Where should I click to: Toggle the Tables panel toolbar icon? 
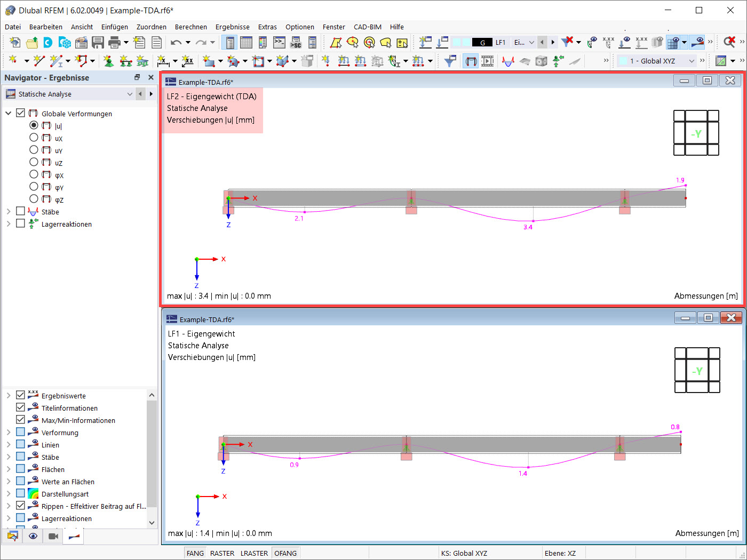coord(246,42)
